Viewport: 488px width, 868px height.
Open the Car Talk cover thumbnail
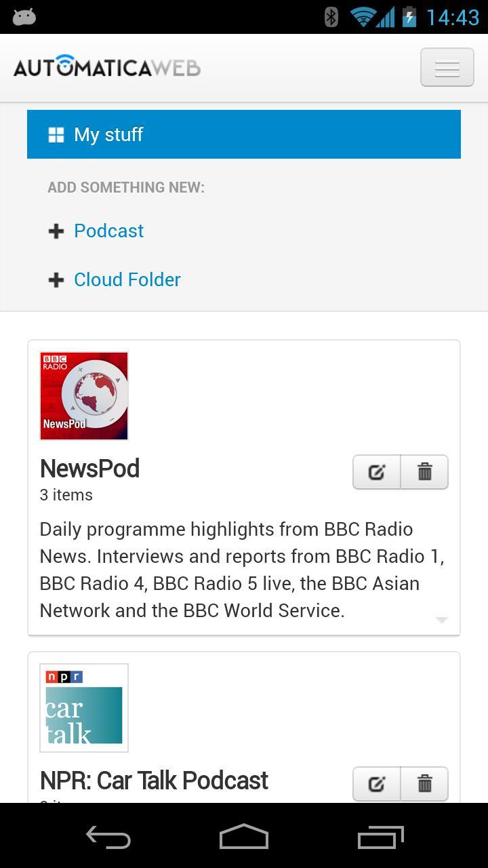tap(84, 708)
